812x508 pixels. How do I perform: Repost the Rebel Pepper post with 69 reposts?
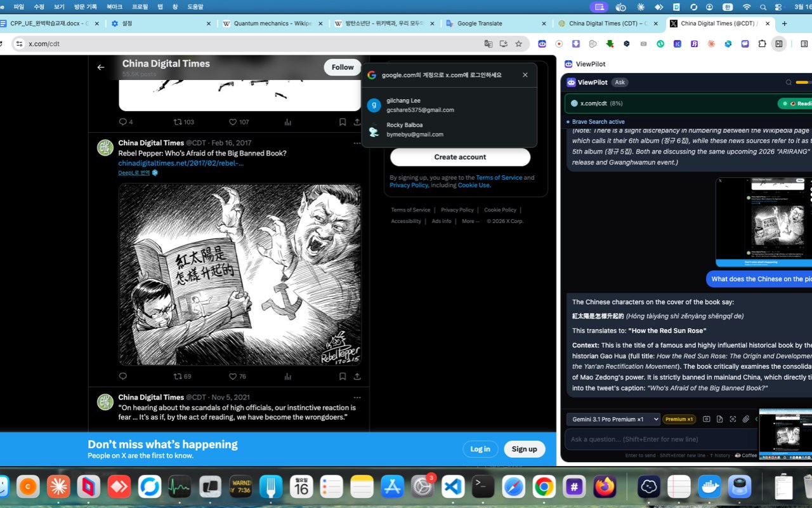[182, 377]
